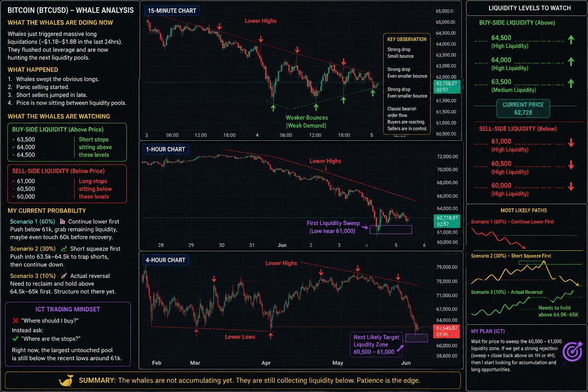
Task: Click the green up arrow beside 64,000 High Liquidity
Action: click(571, 61)
